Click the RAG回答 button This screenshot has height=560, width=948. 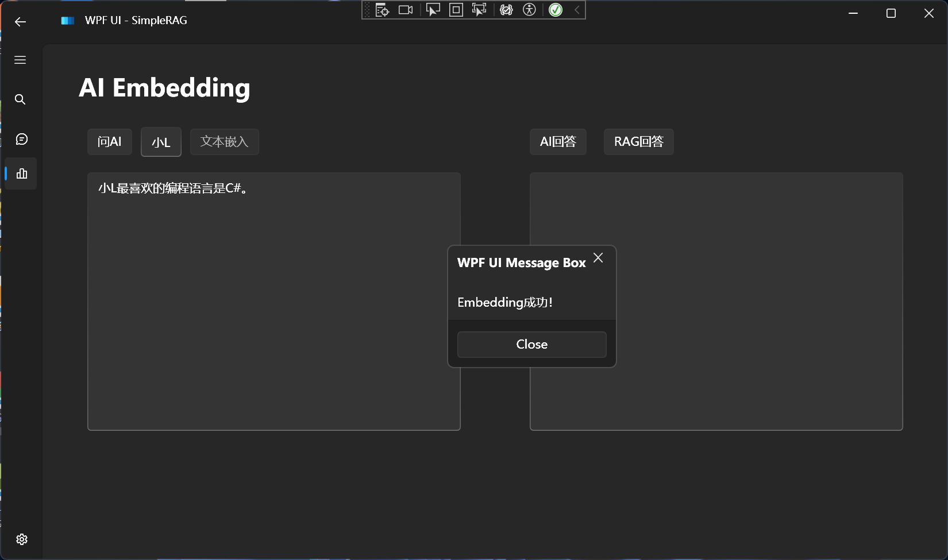pos(639,142)
